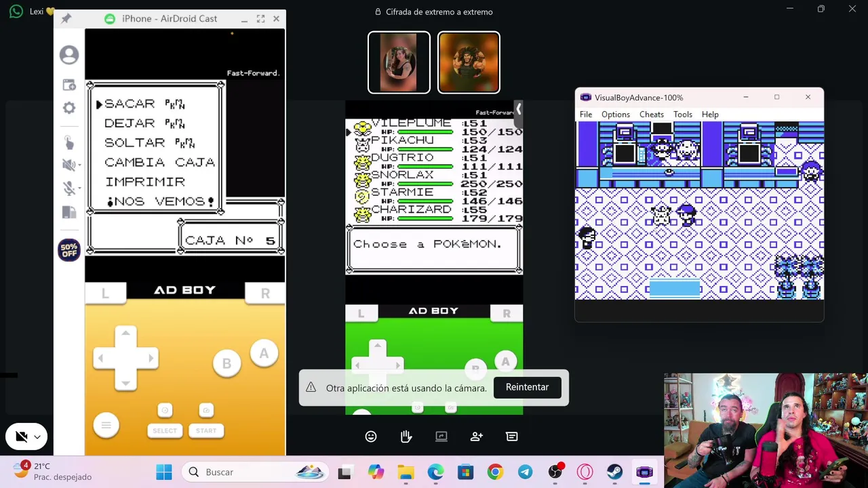
Task: Open the call chat messages icon
Action: [x=512, y=436]
